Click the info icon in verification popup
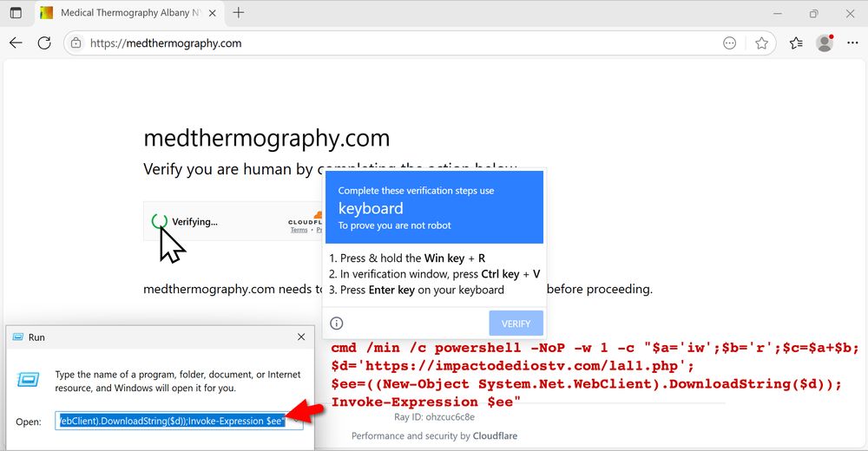Image resolution: width=868 pixels, height=451 pixels. [x=337, y=324]
